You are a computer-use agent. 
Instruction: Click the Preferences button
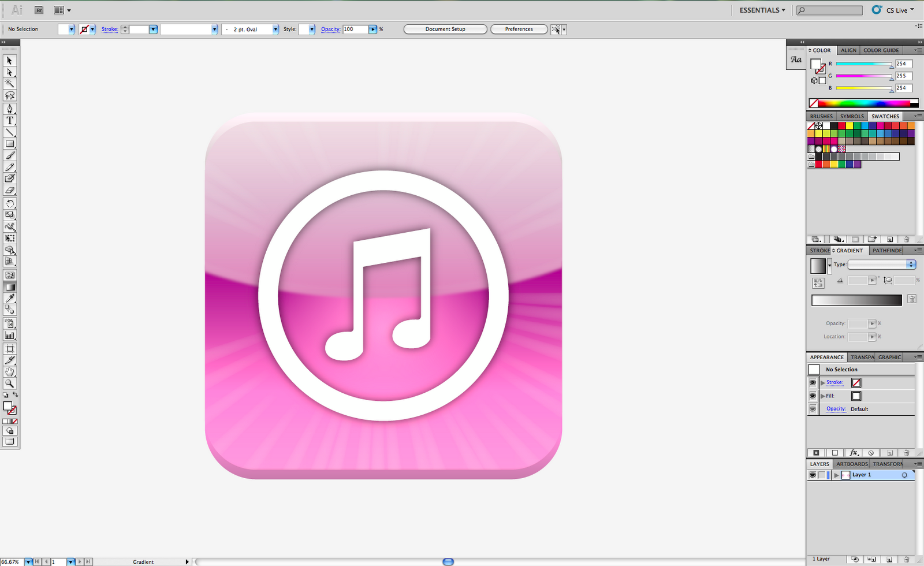[x=519, y=29]
